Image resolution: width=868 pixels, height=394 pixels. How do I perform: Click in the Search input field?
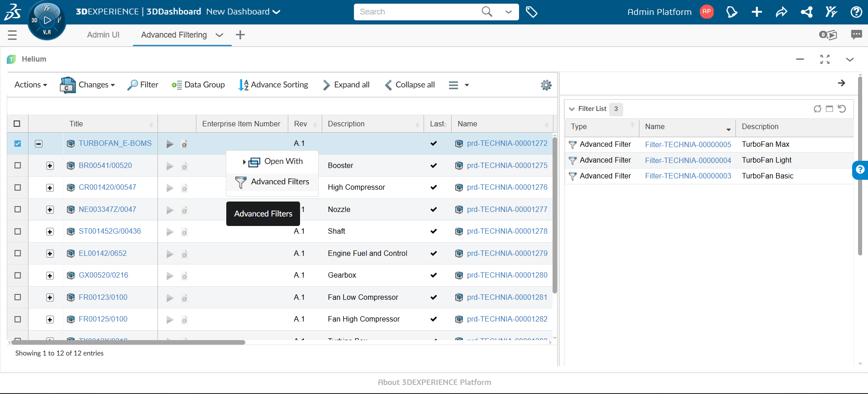(416, 12)
